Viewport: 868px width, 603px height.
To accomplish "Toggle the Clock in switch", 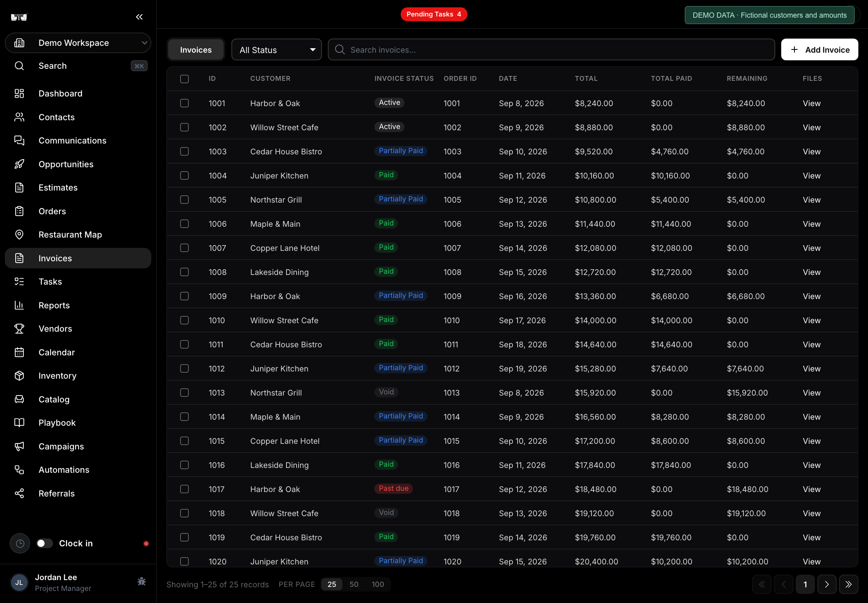I will point(45,544).
